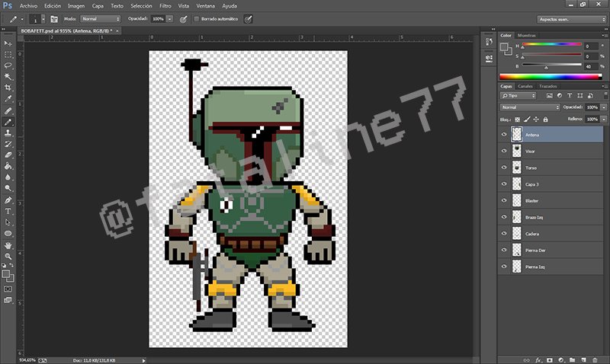Hide the Cadera layer
The image size is (610, 364).
[504, 234]
